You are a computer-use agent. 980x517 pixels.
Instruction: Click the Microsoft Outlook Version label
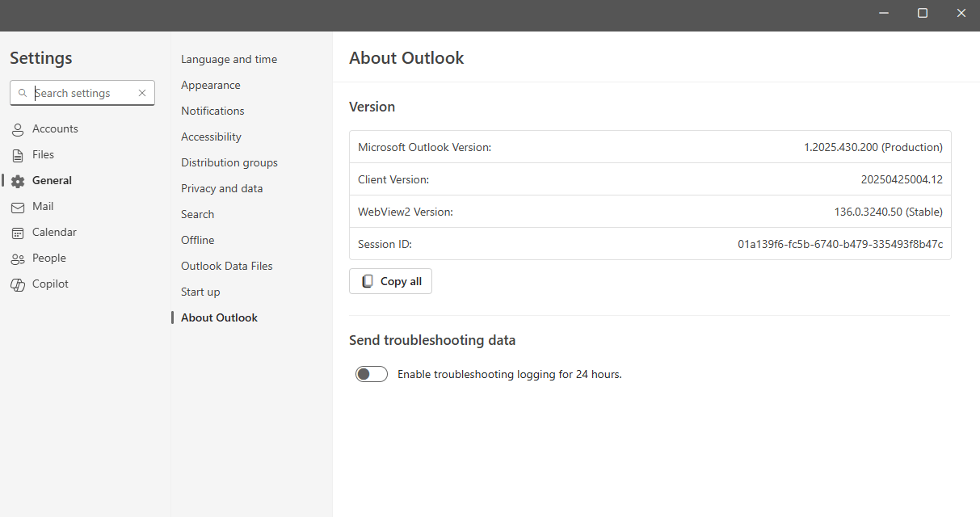coord(425,147)
